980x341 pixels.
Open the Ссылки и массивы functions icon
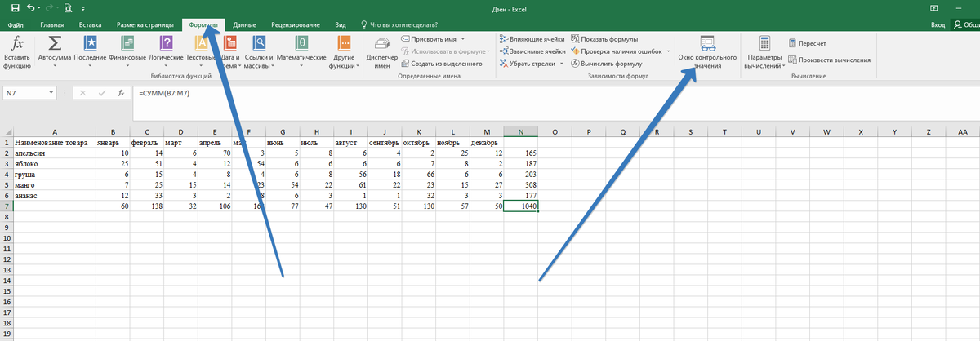[259, 44]
